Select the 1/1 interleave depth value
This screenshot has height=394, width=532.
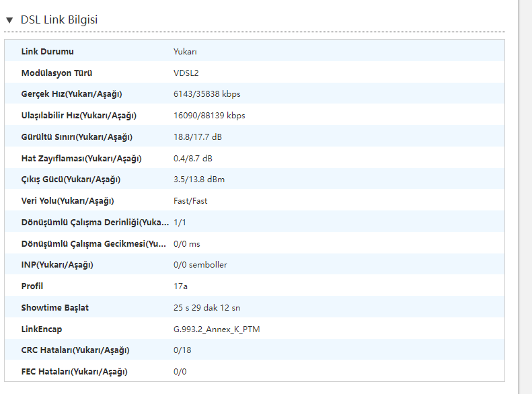pyautogui.click(x=180, y=223)
